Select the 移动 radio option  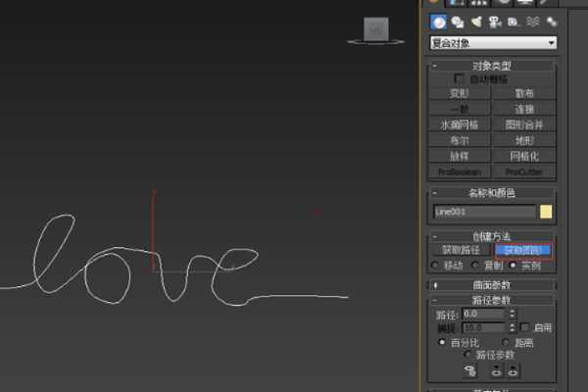(435, 266)
